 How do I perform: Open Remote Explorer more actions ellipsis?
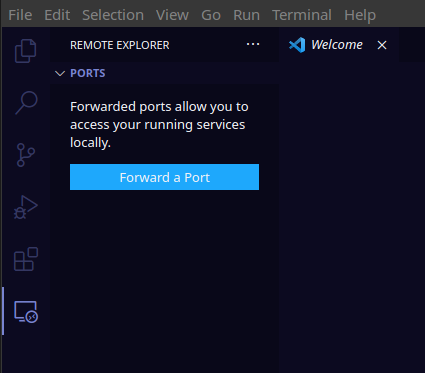coord(253,44)
